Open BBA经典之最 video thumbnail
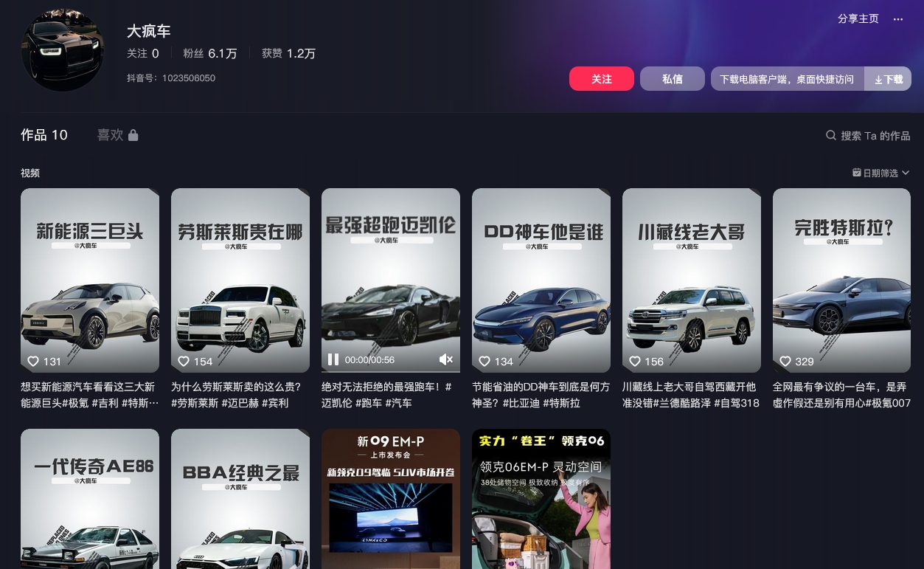This screenshot has width=924, height=569. click(240, 499)
